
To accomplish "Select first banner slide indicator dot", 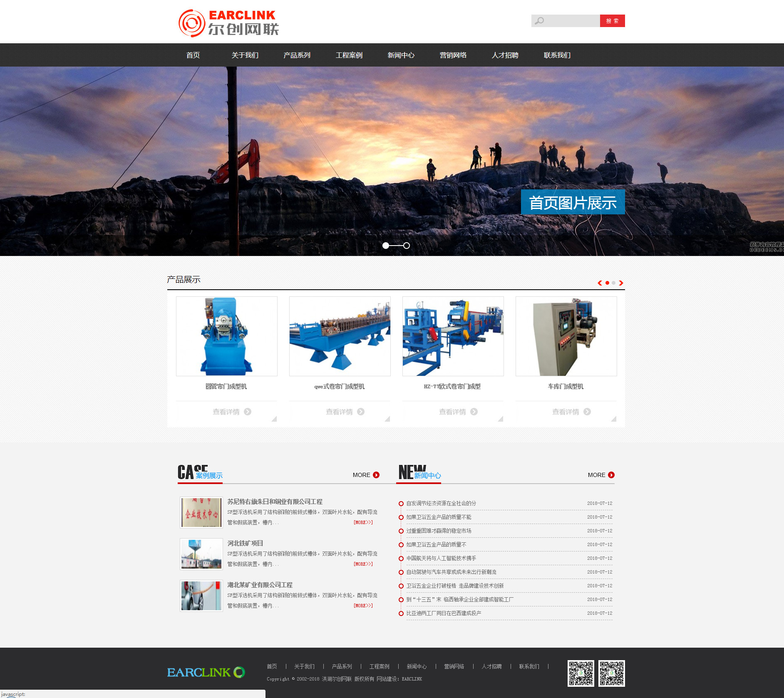I will coord(386,246).
